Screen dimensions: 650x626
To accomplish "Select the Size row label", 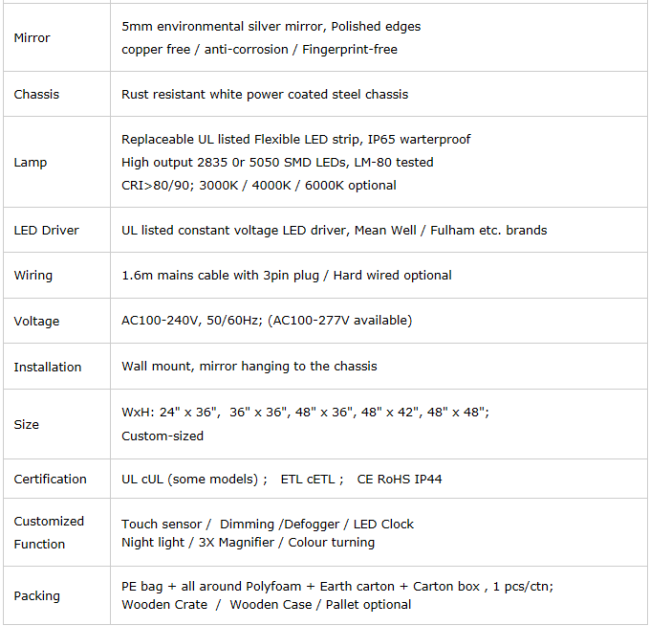I will (x=26, y=424).
